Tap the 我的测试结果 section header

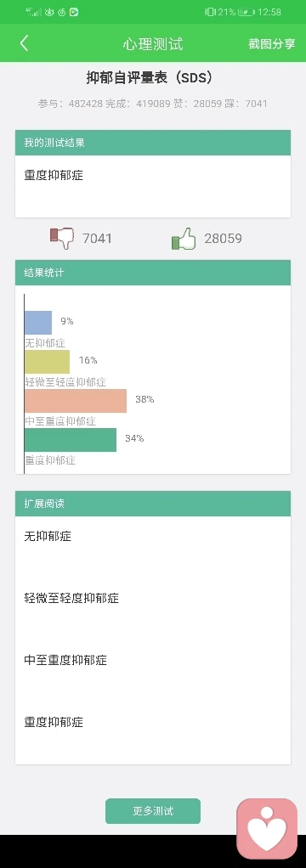click(153, 143)
